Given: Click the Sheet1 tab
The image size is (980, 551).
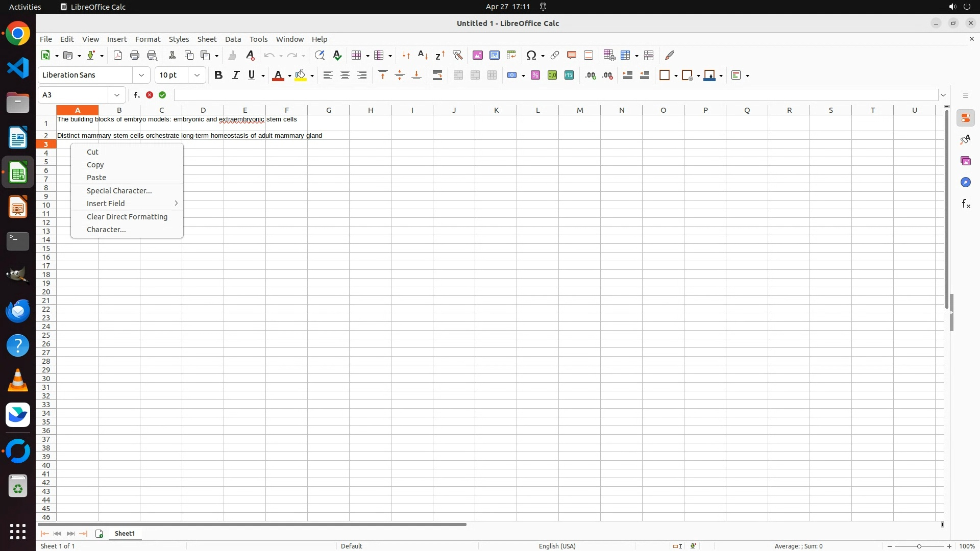Looking at the screenshot, I should pyautogui.click(x=125, y=534).
